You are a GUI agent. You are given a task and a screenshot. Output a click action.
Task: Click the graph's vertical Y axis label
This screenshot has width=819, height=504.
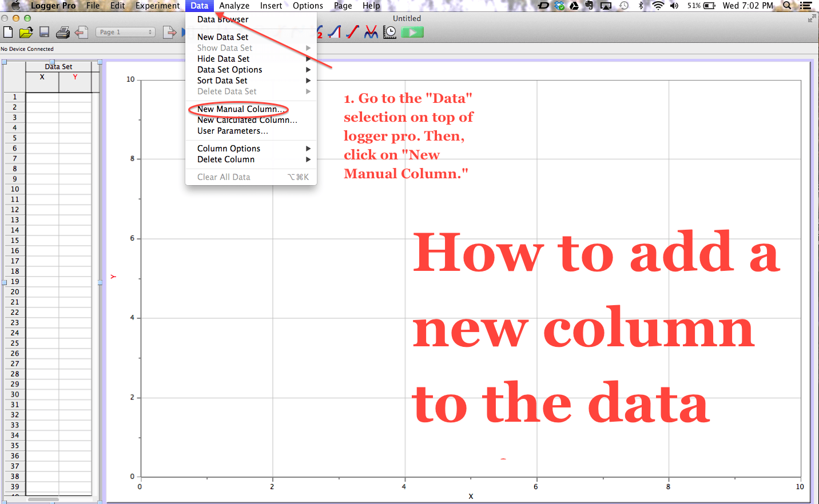coord(113,277)
